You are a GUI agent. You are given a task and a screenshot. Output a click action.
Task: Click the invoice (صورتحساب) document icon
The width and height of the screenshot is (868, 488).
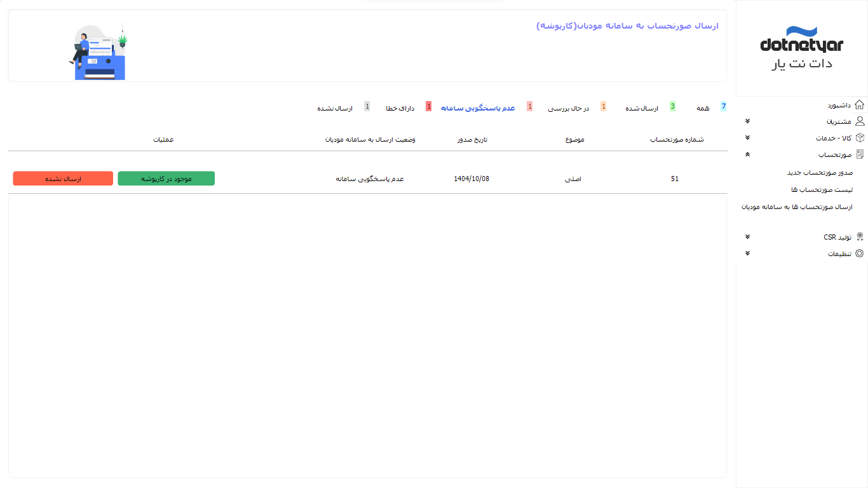click(x=859, y=154)
